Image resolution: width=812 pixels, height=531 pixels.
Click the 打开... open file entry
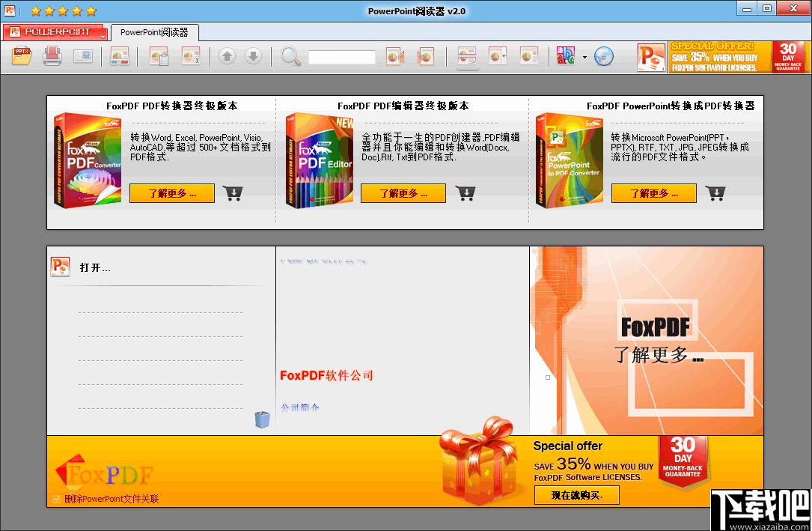[95, 268]
